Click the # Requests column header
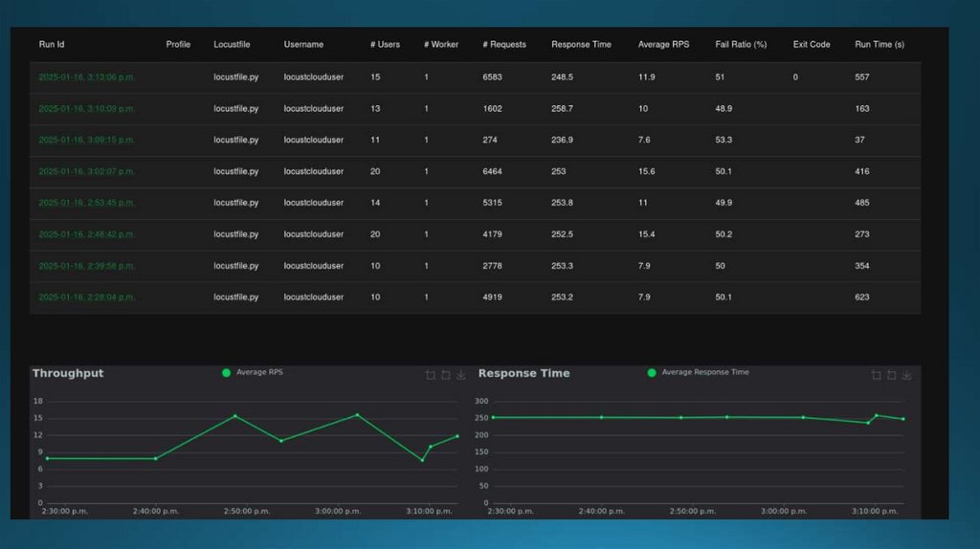The width and height of the screenshot is (980, 549). coord(504,45)
